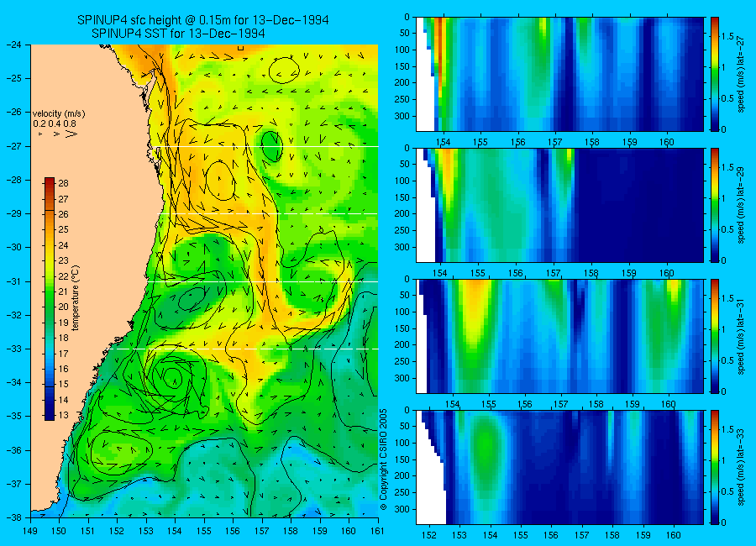Click the -26 latitude label on the map axis
Image resolution: width=756 pixels, height=546 pixels.
(15, 112)
